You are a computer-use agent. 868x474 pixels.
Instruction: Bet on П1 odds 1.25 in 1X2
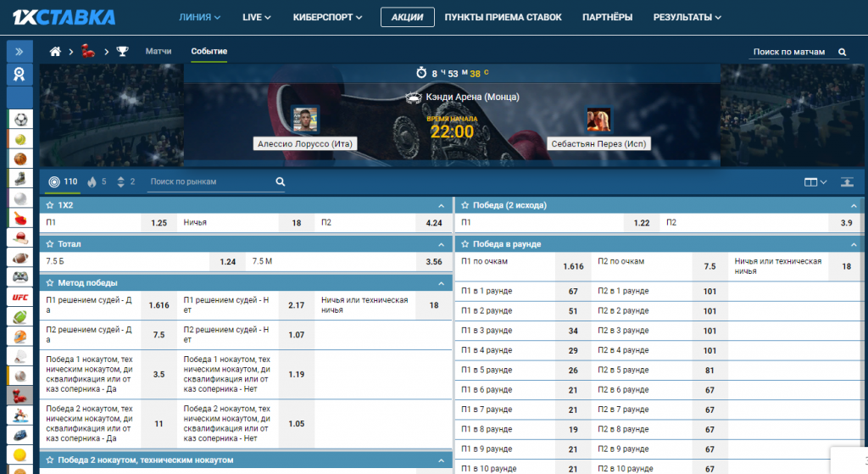tap(159, 223)
